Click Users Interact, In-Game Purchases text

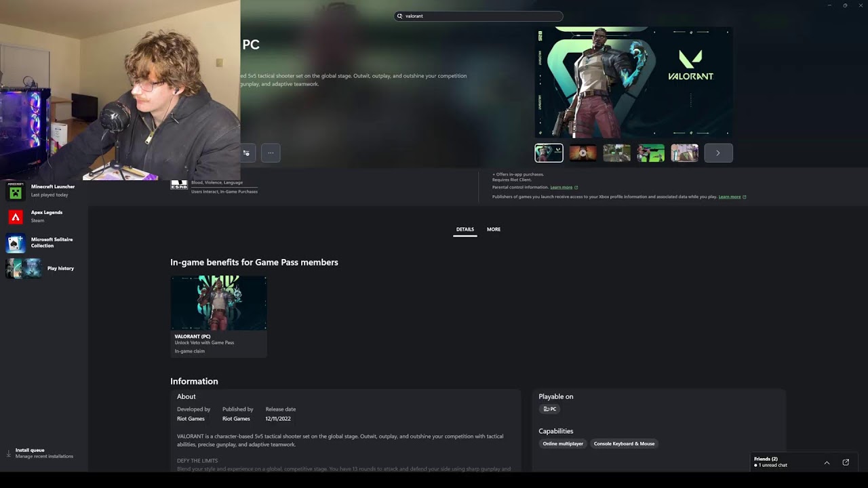coord(224,192)
